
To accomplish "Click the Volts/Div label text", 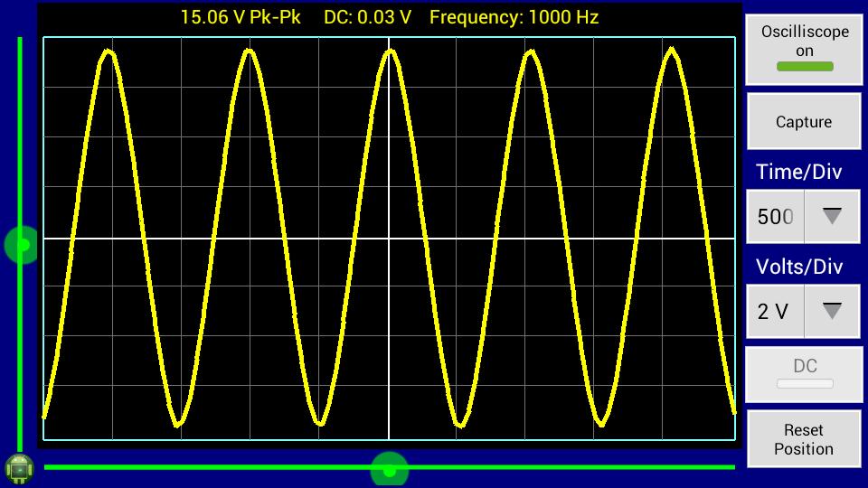I will tap(799, 267).
